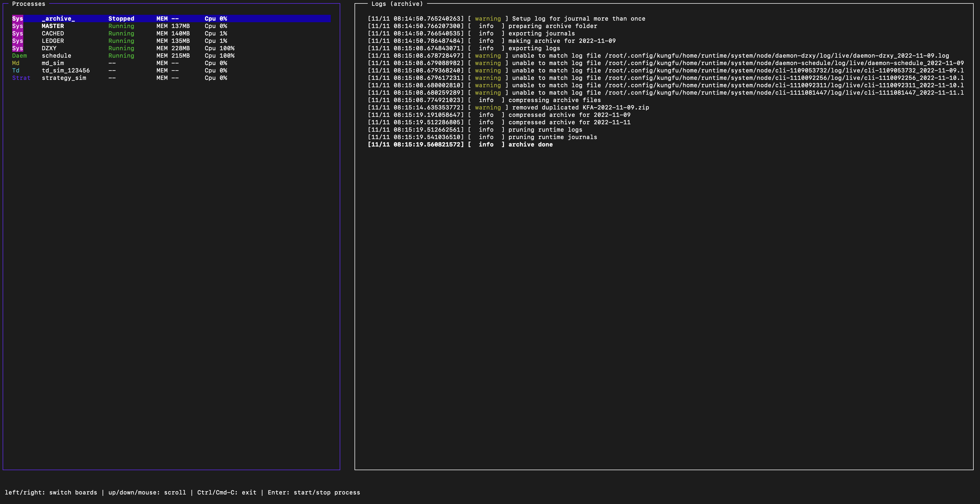980x504 pixels.
Task: Select the td_sim_123456 process
Action: [x=66, y=71]
